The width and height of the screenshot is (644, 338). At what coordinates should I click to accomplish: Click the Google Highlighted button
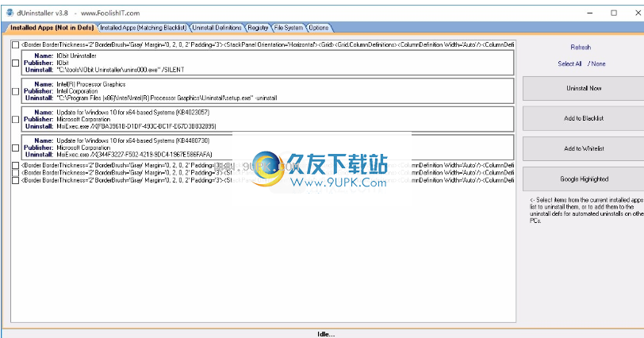pos(584,179)
